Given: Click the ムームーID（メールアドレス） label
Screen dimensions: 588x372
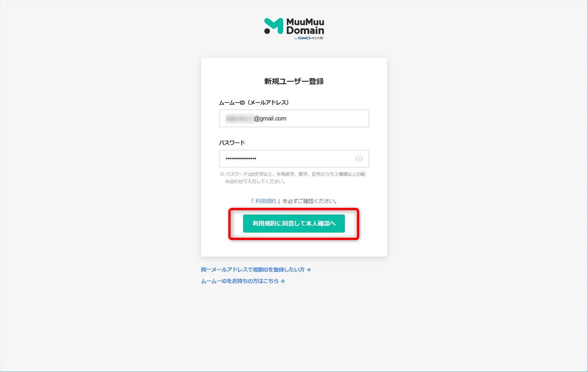Looking at the screenshot, I should pyautogui.click(x=254, y=103).
